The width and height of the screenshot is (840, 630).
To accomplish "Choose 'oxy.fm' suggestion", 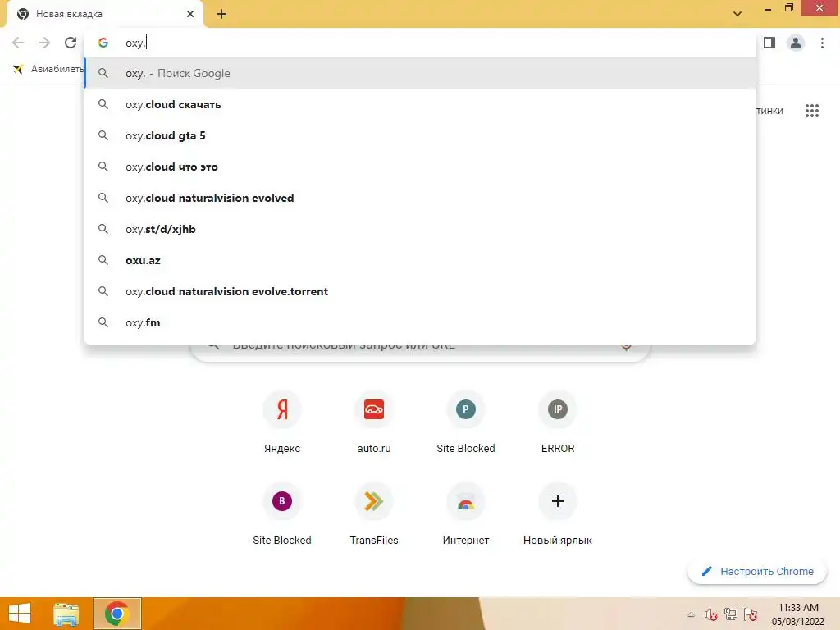I will (420, 322).
